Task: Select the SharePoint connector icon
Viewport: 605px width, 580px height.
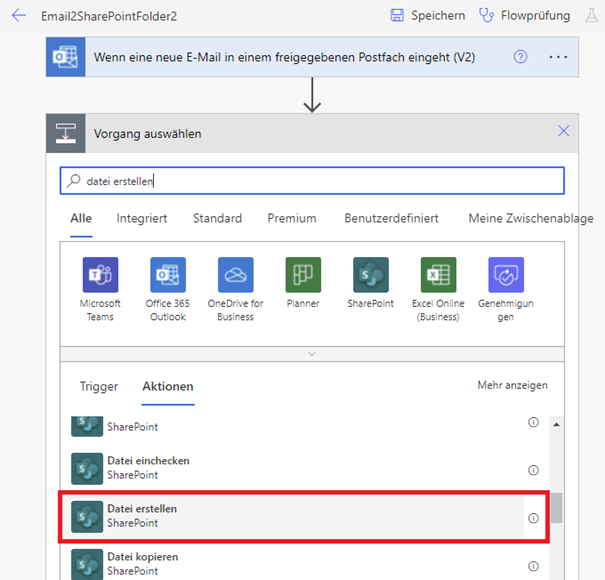Action: (x=371, y=275)
